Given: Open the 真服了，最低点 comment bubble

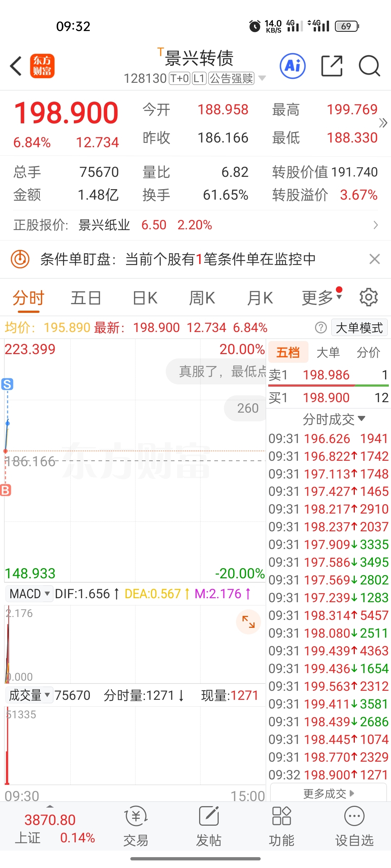Looking at the screenshot, I should coord(216,371).
